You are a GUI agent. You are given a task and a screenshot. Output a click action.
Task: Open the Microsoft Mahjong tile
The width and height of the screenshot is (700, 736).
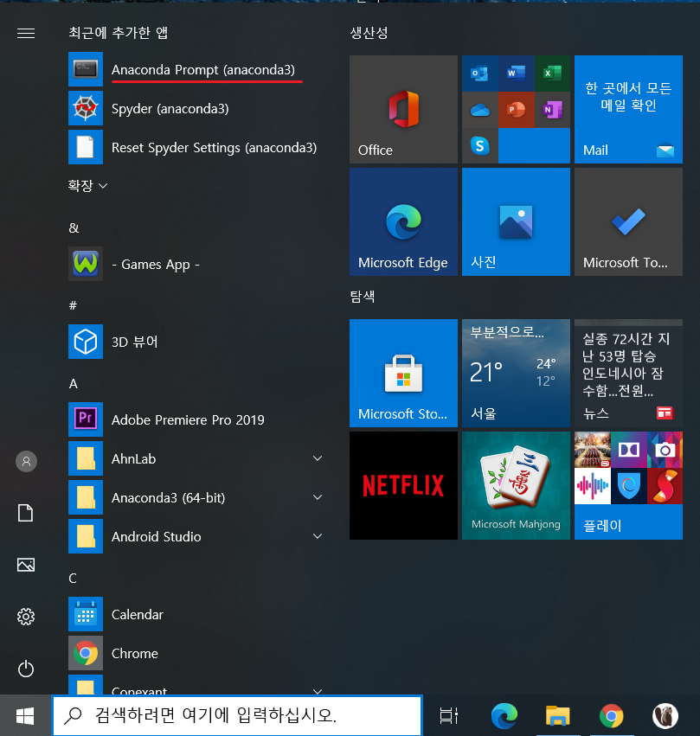point(516,485)
